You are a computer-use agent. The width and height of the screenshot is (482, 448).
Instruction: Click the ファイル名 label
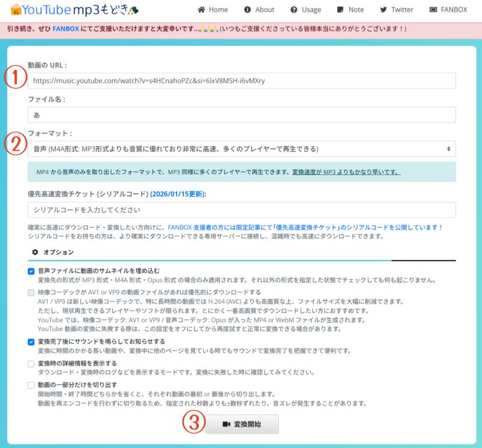(x=46, y=99)
